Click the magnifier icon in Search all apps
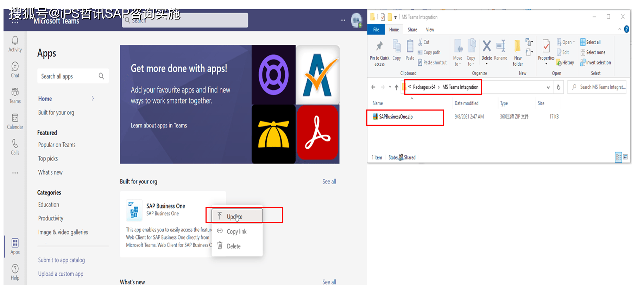Image resolution: width=644 pixels, height=294 pixels. pos(101,76)
